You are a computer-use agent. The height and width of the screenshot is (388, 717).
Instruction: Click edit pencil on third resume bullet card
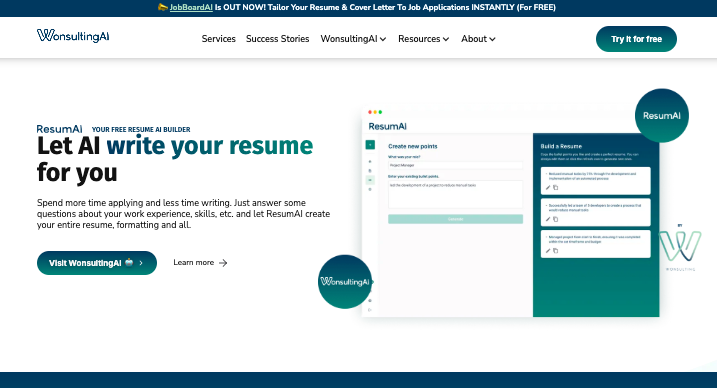click(x=548, y=250)
